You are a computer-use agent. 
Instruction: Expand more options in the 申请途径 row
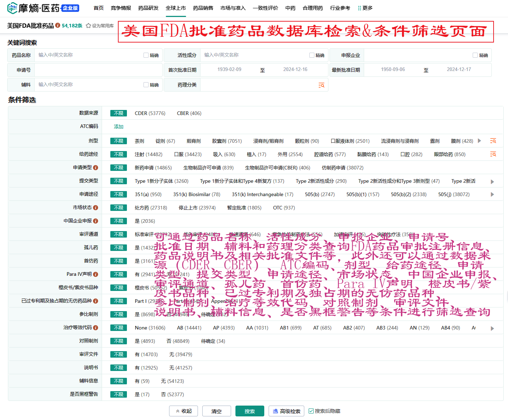click(492, 195)
